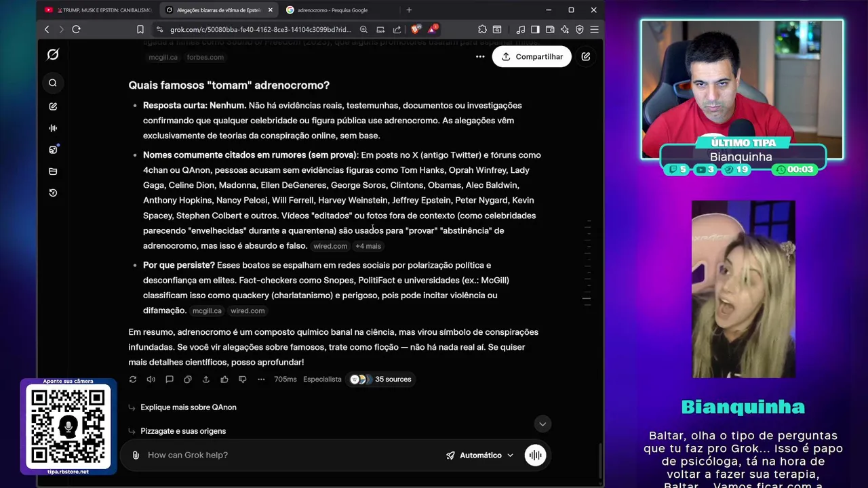The image size is (868, 488).
Task: Switch to the YouTube Trump, Musk e Epstein tab
Action: 97,10
